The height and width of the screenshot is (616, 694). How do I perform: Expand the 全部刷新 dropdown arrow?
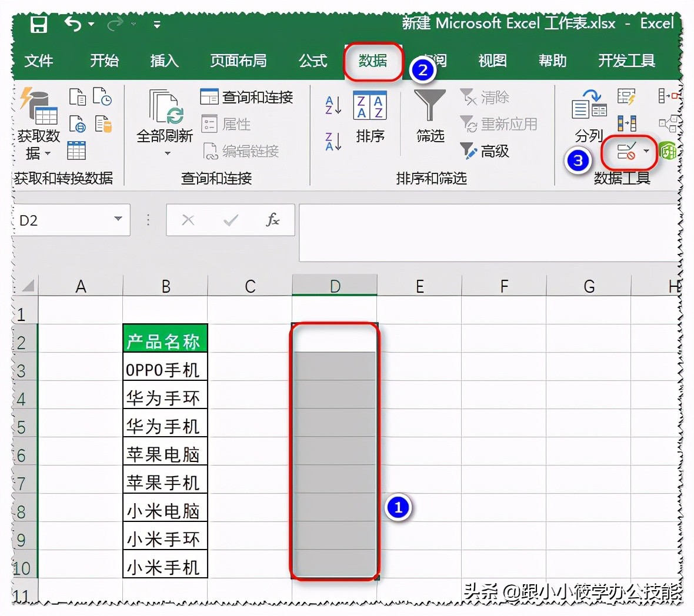click(167, 153)
